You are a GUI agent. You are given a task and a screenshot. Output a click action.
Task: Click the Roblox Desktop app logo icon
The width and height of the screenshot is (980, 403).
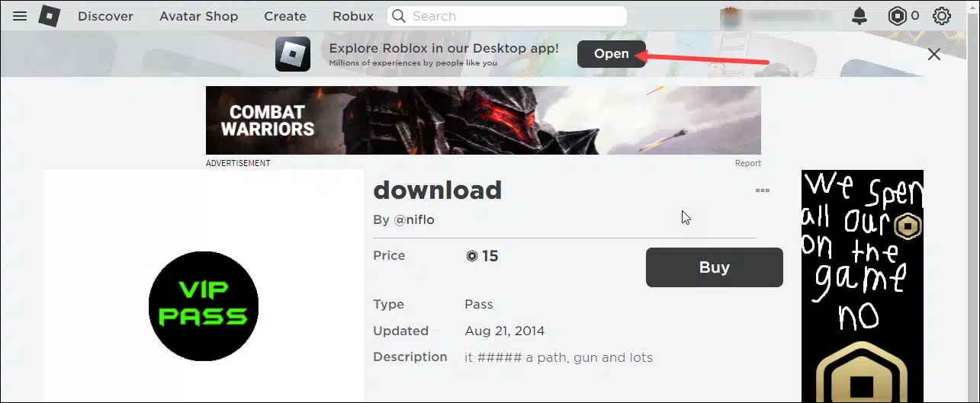293,54
